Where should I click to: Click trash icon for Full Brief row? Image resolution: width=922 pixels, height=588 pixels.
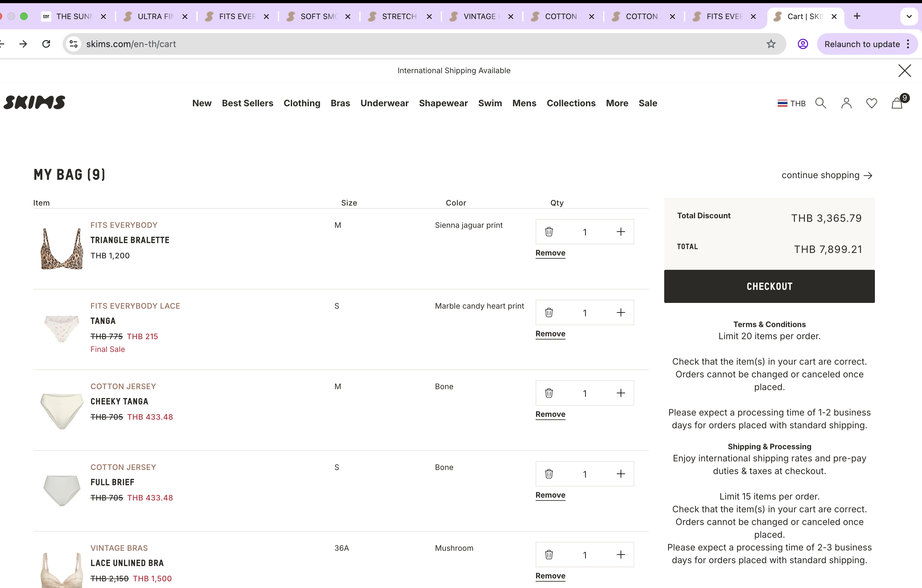tap(549, 473)
